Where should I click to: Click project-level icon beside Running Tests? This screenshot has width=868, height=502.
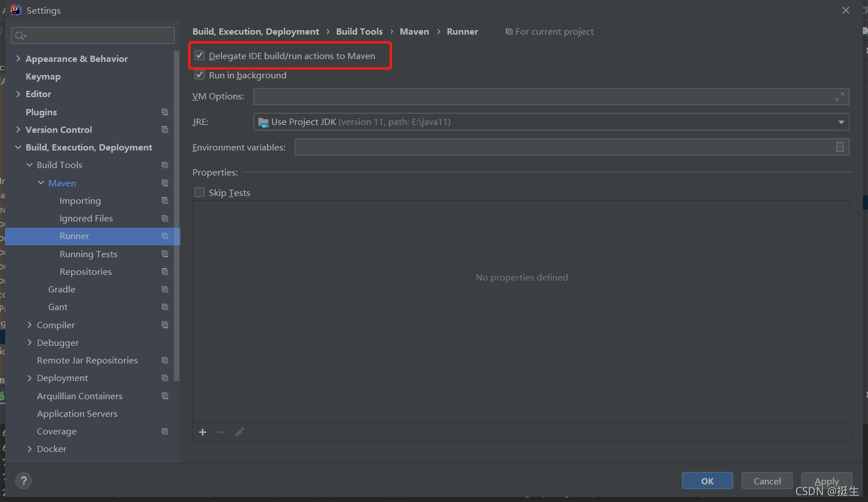(x=165, y=254)
